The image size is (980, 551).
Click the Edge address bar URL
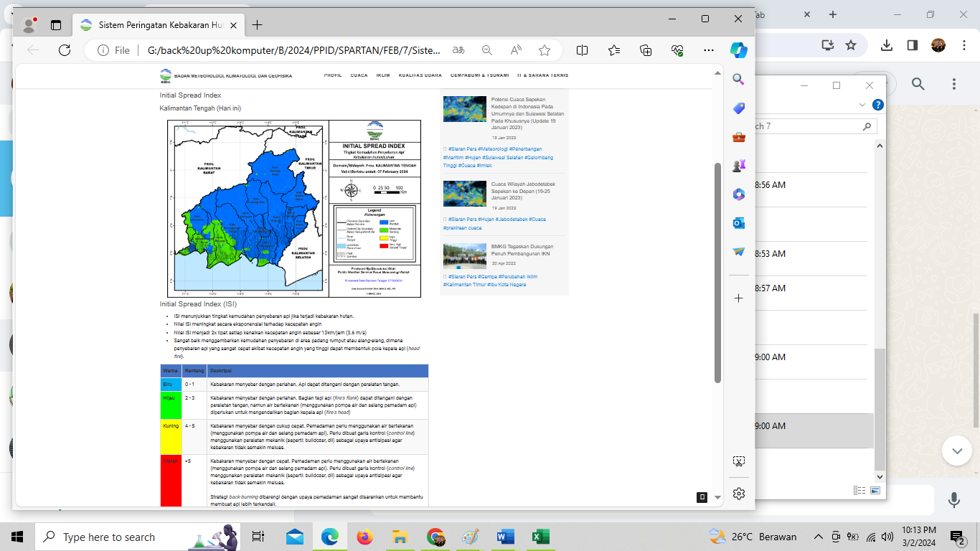tap(294, 50)
